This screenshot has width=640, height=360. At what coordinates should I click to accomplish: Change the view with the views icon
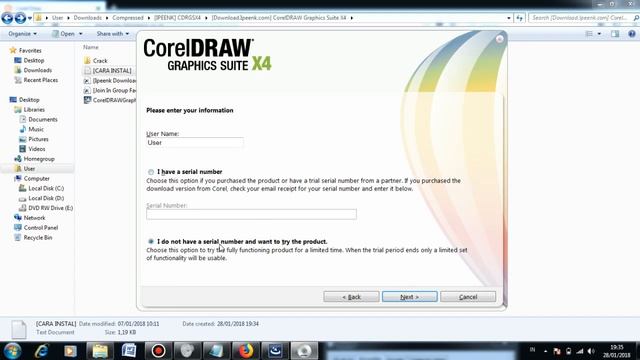coord(589,34)
